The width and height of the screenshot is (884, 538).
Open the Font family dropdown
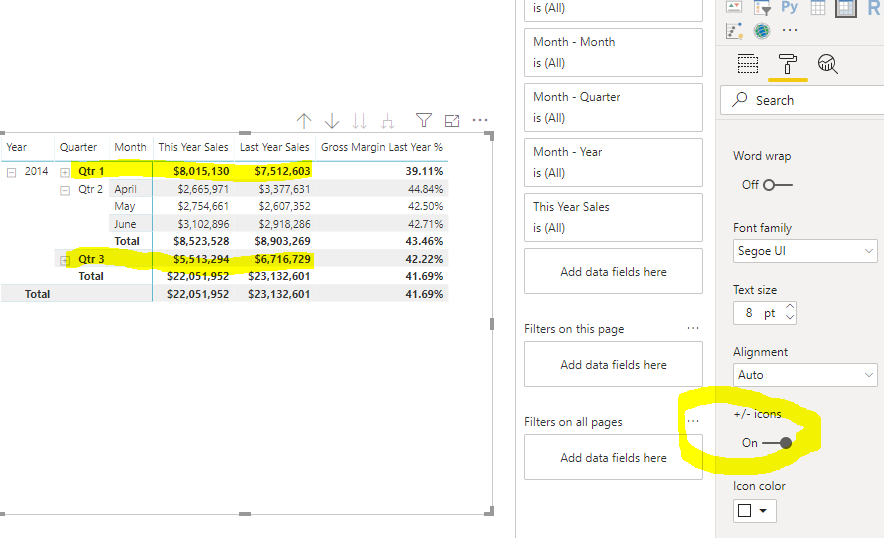(x=805, y=251)
